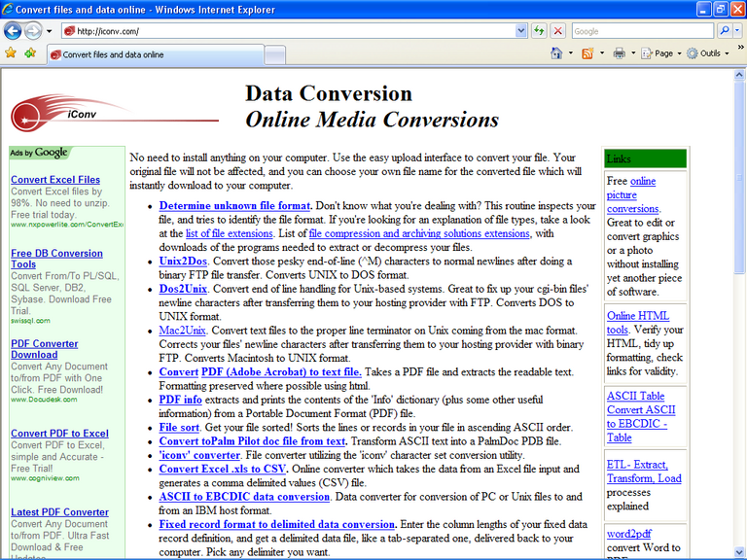Open the Dos2Unix converter link
Screen dimensions: 747x560
point(183,289)
